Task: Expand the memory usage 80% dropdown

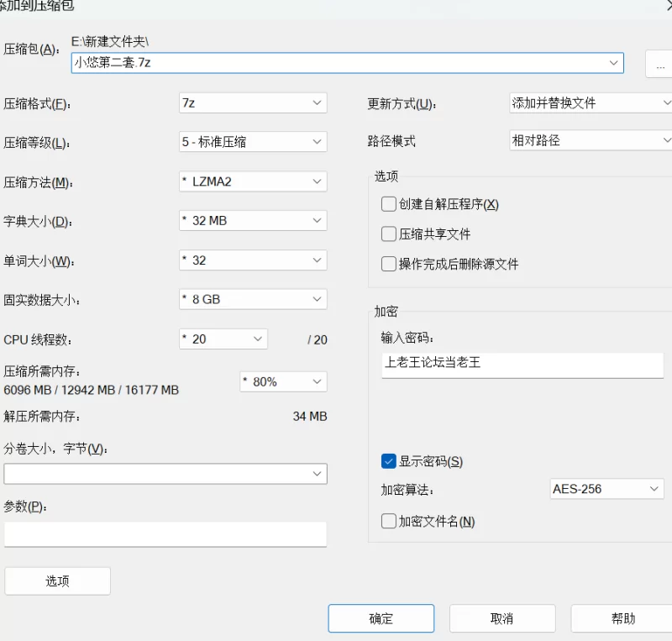Action: tap(283, 381)
